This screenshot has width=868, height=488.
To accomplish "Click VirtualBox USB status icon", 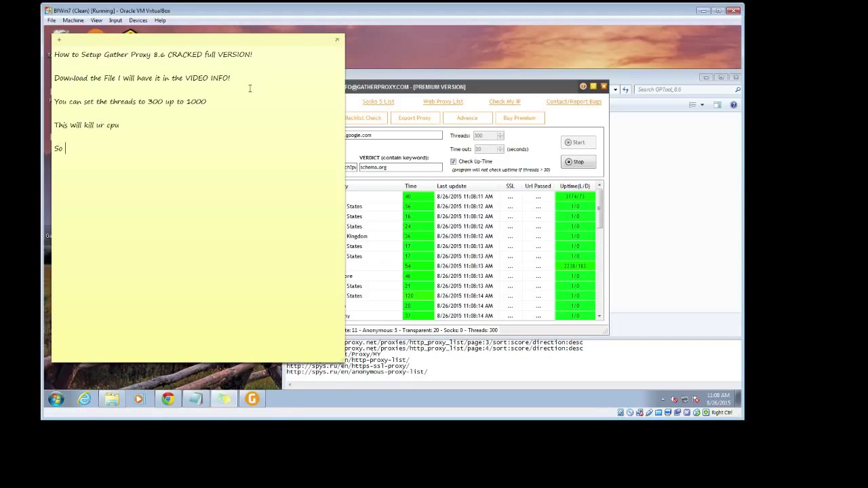I will click(x=649, y=412).
